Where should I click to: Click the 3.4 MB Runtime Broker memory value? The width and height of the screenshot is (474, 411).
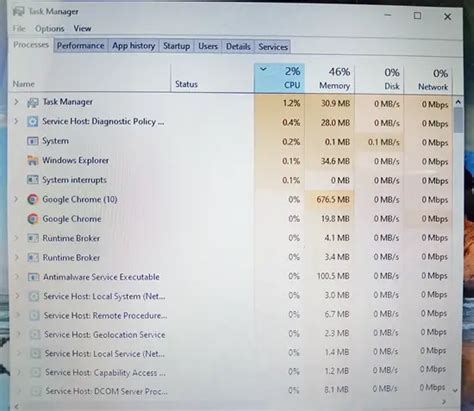[x=337, y=257]
